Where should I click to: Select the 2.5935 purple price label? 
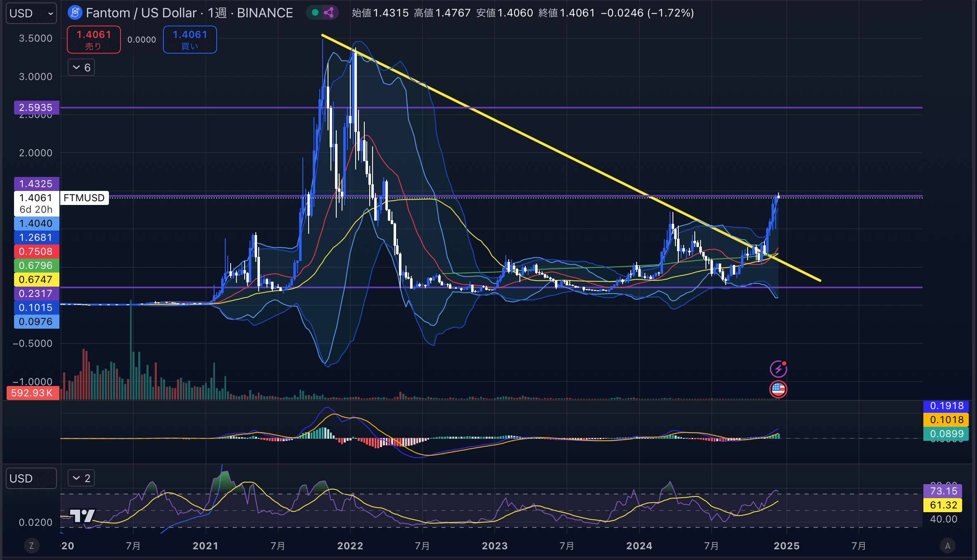36,108
